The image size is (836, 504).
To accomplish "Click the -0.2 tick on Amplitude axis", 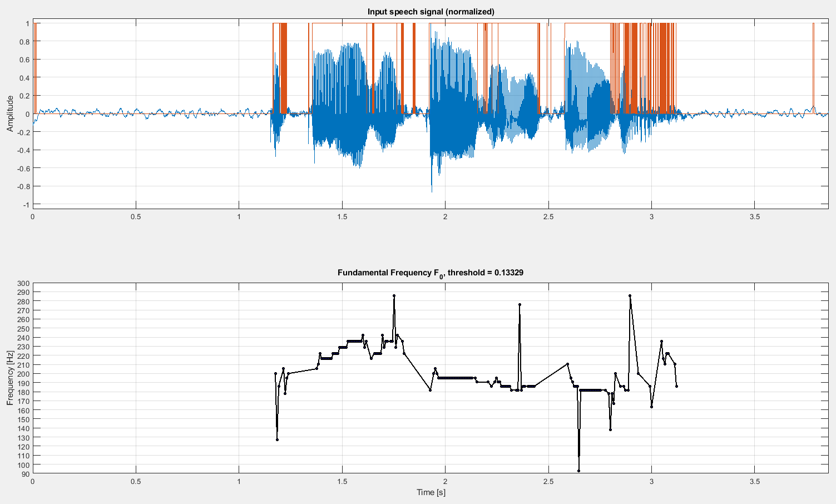I will 23,132.
